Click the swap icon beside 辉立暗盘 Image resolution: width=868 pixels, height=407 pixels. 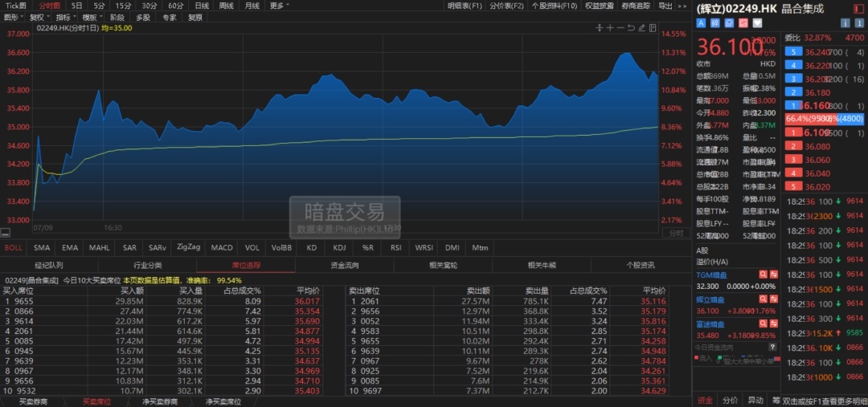(x=774, y=299)
